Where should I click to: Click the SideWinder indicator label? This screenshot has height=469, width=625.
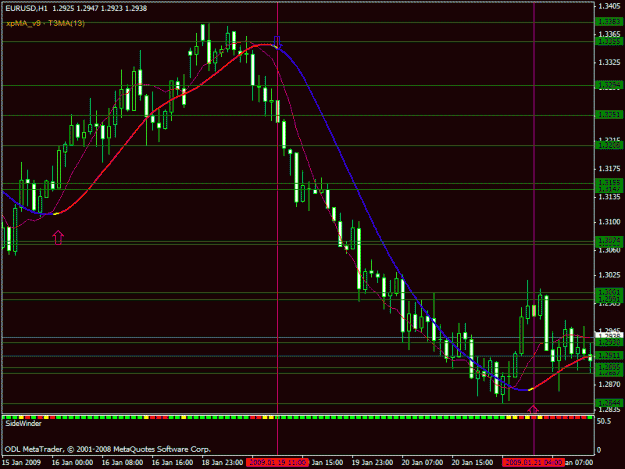click(24, 424)
